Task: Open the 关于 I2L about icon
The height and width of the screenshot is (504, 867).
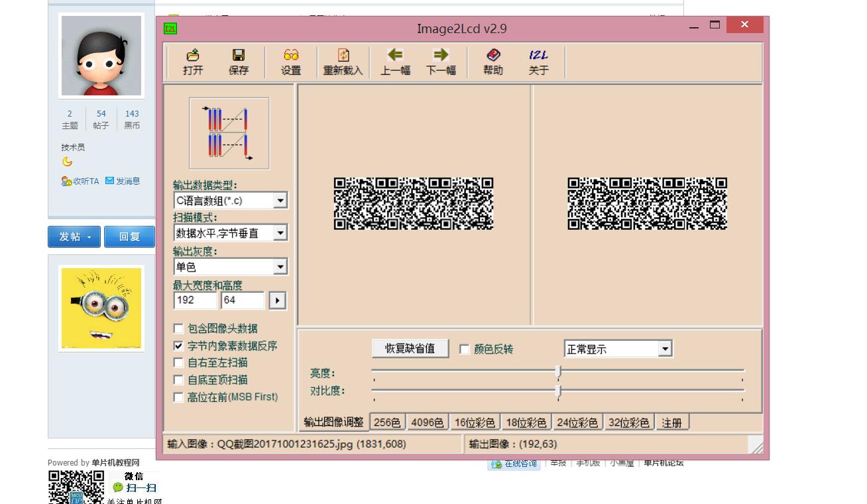Action: 539,62
